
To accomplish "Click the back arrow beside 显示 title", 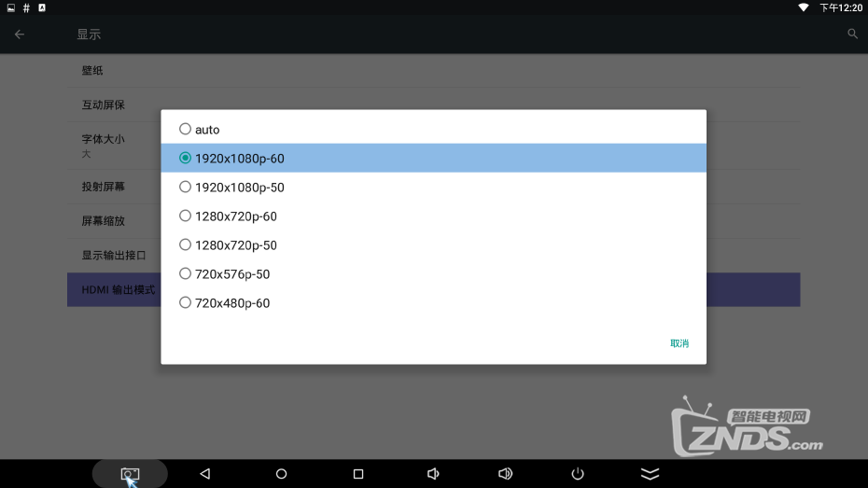I will (20, 35).
